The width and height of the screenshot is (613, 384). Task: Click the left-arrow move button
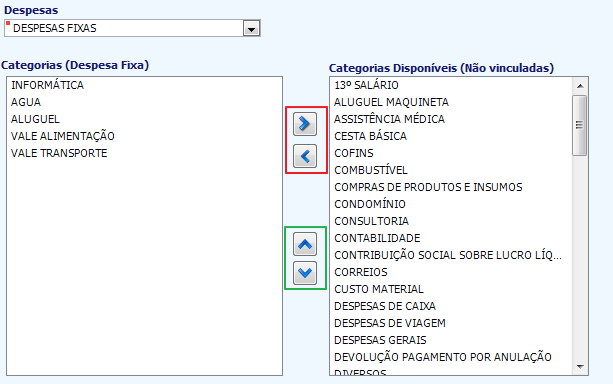305,156
